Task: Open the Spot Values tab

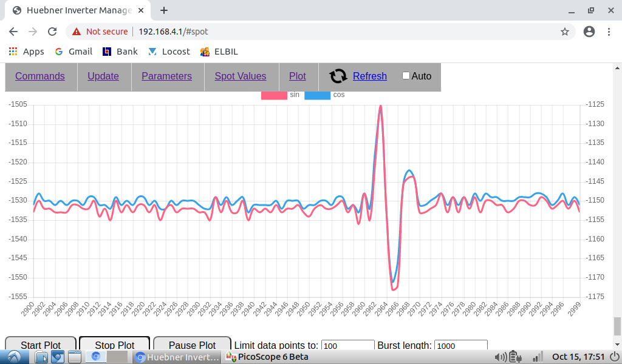Action: pos(240,76)
